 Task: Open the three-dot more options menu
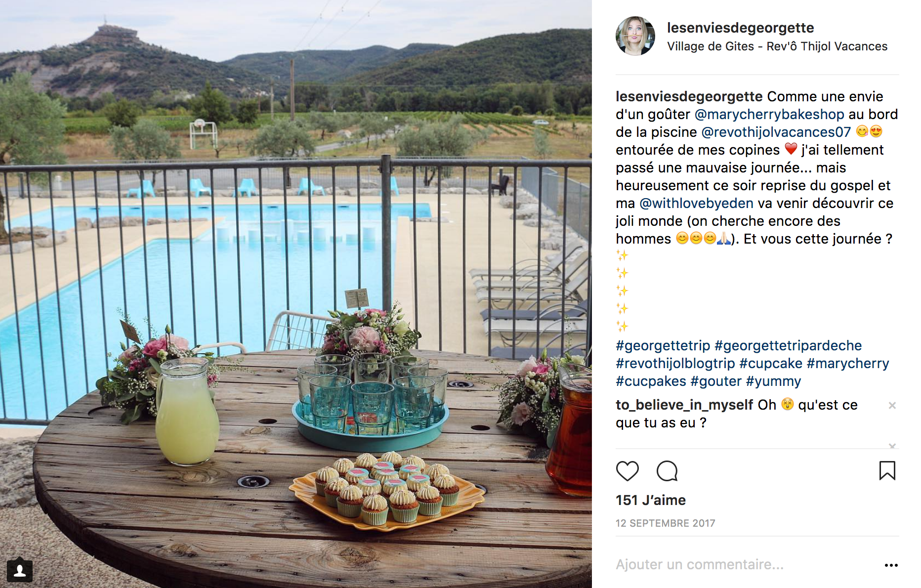click(x=891, y=565)
